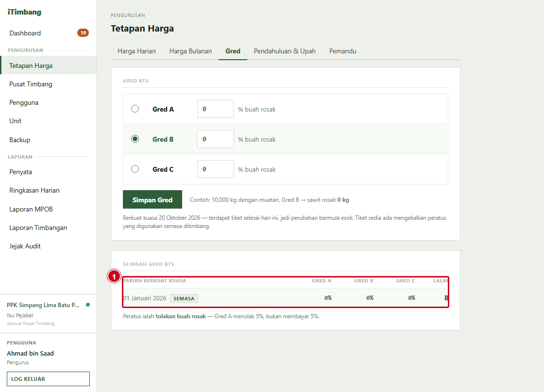
Task: Open the Unit sidebar item
Action: click(x=48, y=121)
